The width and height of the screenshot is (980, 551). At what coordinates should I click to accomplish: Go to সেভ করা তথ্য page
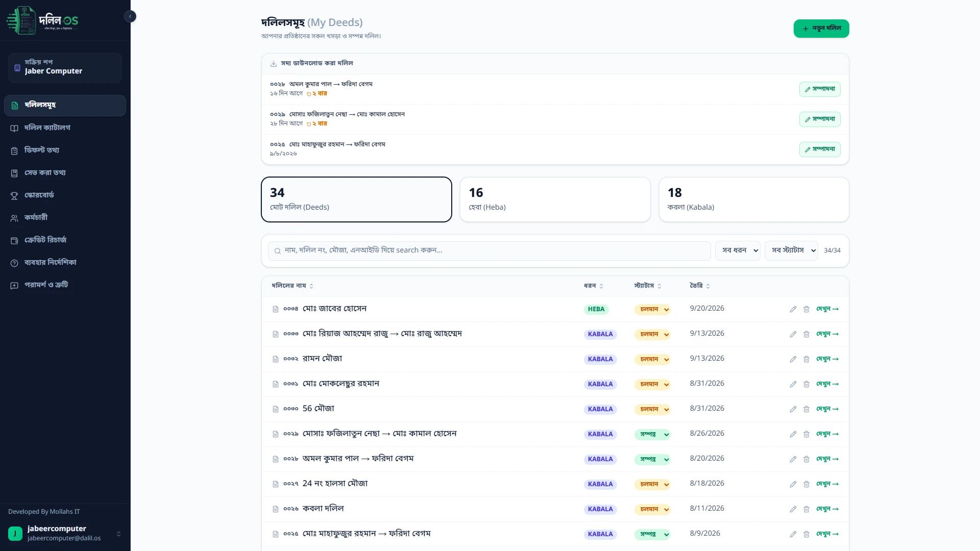pos(65,172)
